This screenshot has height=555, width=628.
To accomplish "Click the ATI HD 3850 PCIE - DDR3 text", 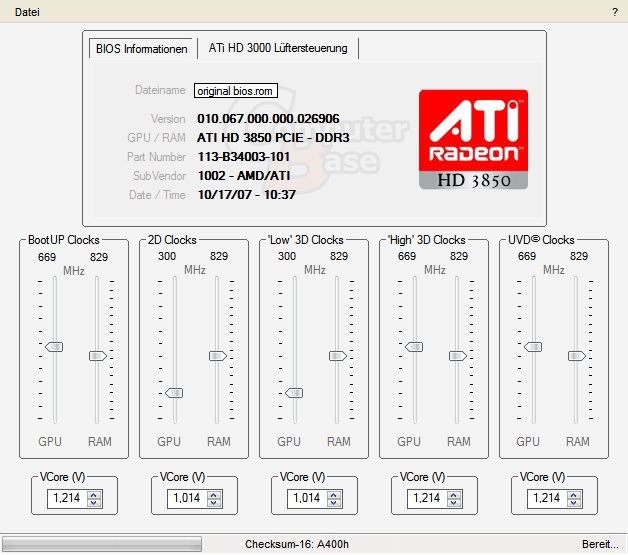I will 273,138.
